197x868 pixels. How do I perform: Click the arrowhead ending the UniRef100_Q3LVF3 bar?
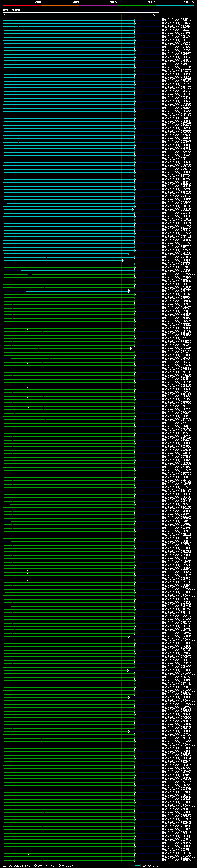pos(129,291)
